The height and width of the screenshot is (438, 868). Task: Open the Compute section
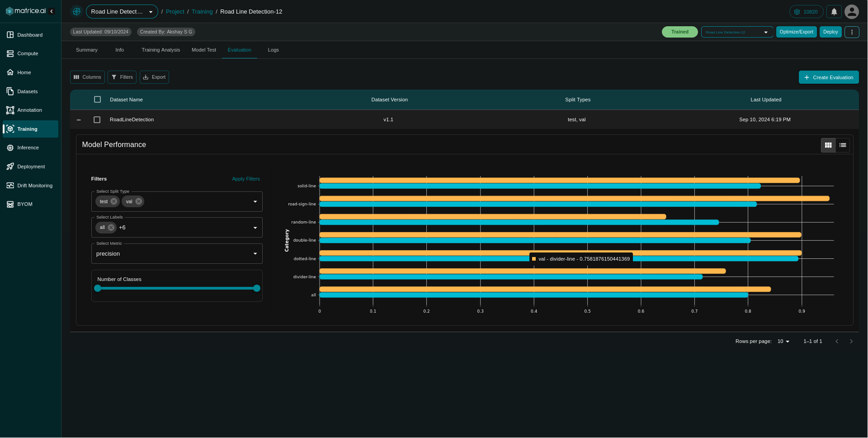30,53
